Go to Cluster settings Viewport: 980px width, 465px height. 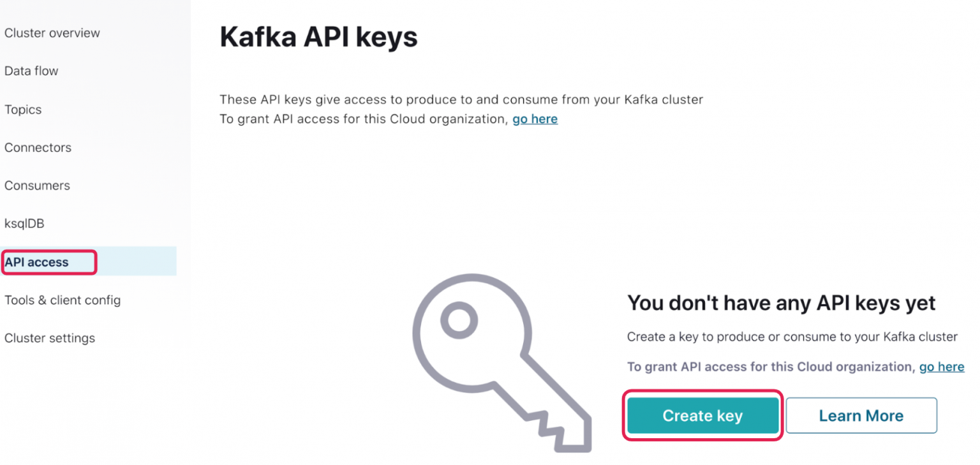[50, 338]
